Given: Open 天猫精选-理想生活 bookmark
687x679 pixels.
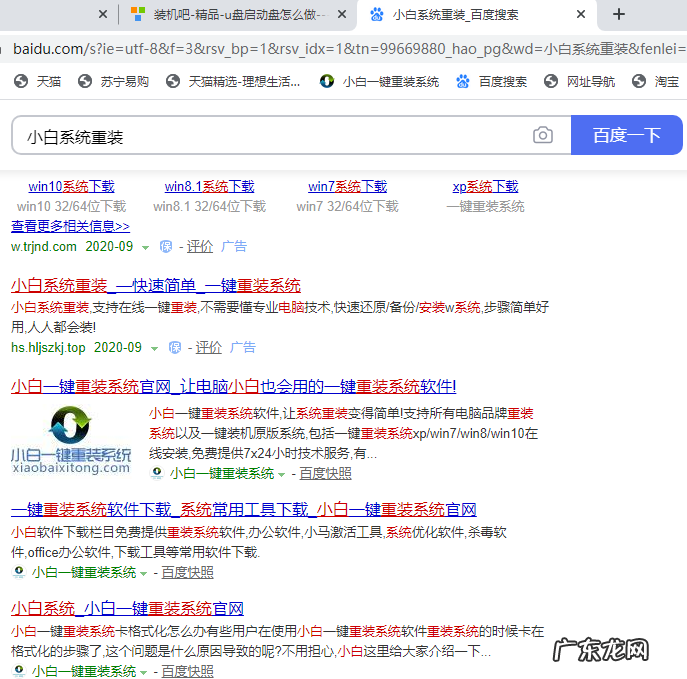Looking at the screenshot, I should tap(233, 81).
